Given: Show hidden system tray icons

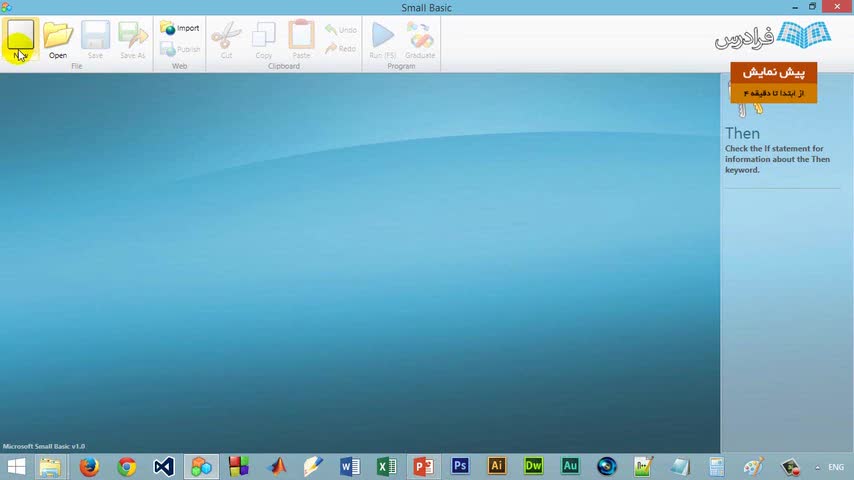Looking at the screenshot, I should [x=818, y=467].
